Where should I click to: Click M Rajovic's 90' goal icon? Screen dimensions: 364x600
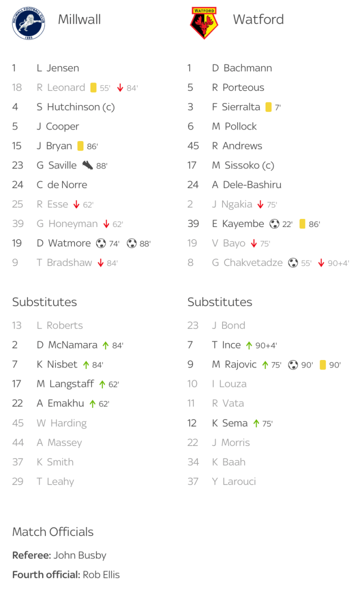coord(293,364)
